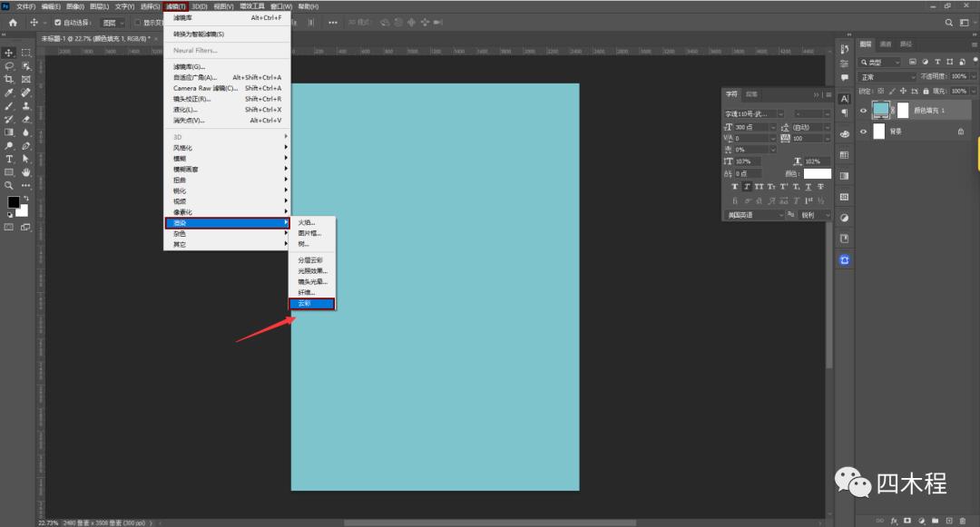Select the Lasso tool

point(9,66)
